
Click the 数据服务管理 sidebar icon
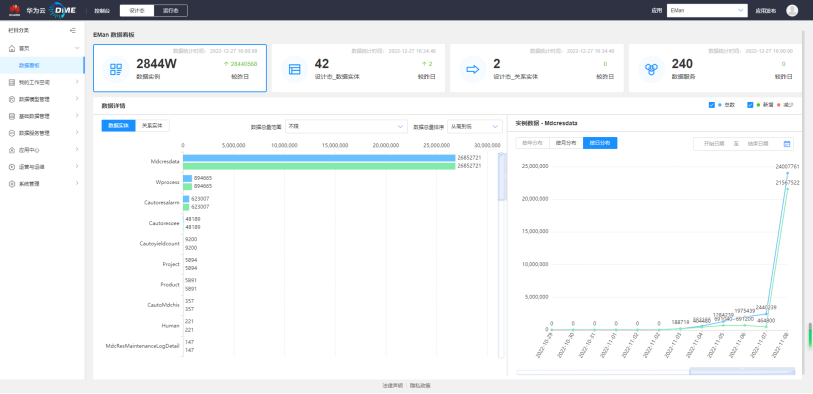click(12, 133)
